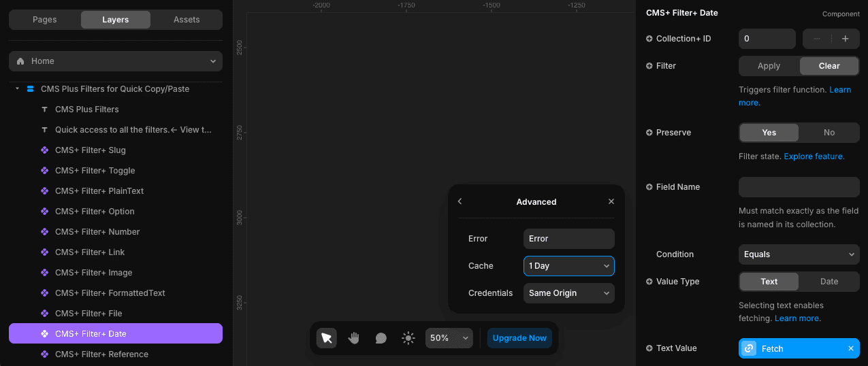Switch to the Pages tab

[45, 20]
